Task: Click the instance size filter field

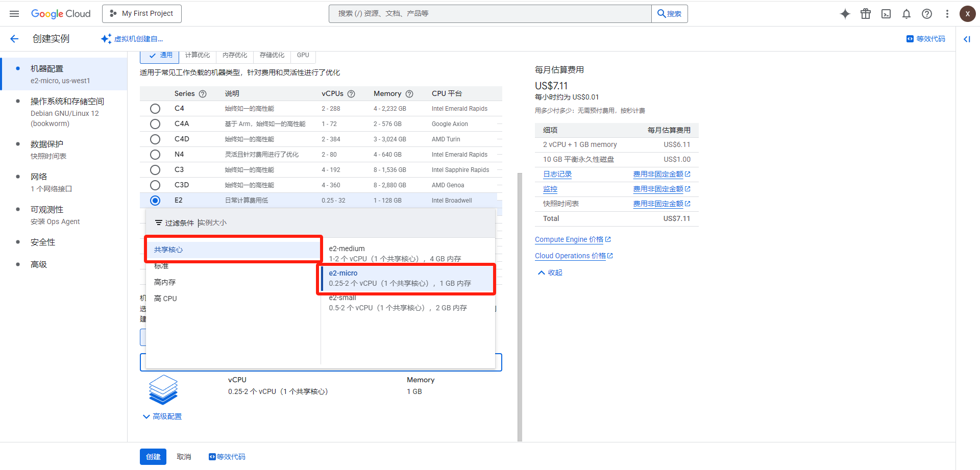Action: click(345, 223)
